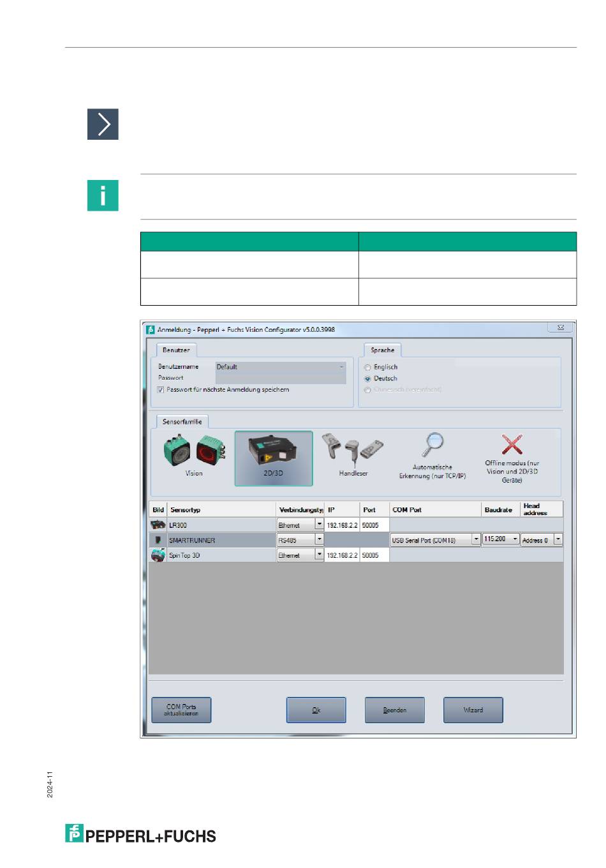Select Englisch language option
606x868 pixels.
(367, 368)
